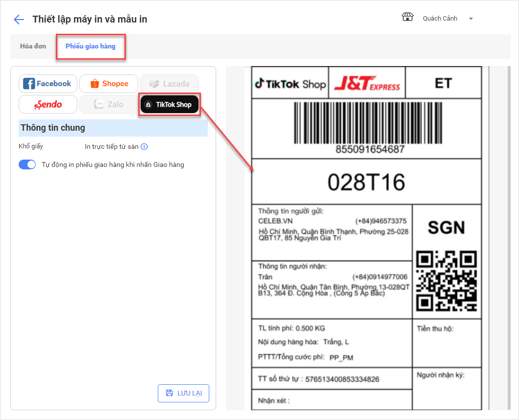The image size is (519, 420).
Task: Click the Khổ giấy label
Action: (x=31, y=146)
